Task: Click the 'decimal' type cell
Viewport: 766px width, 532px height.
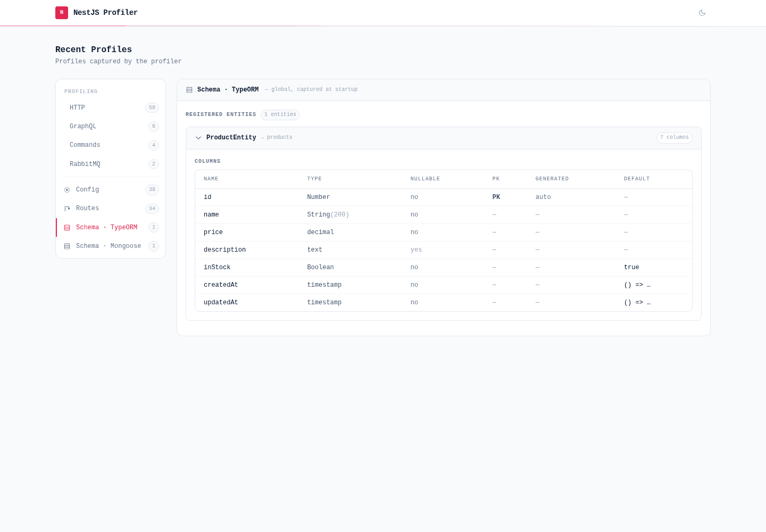Action: (321, 232)
